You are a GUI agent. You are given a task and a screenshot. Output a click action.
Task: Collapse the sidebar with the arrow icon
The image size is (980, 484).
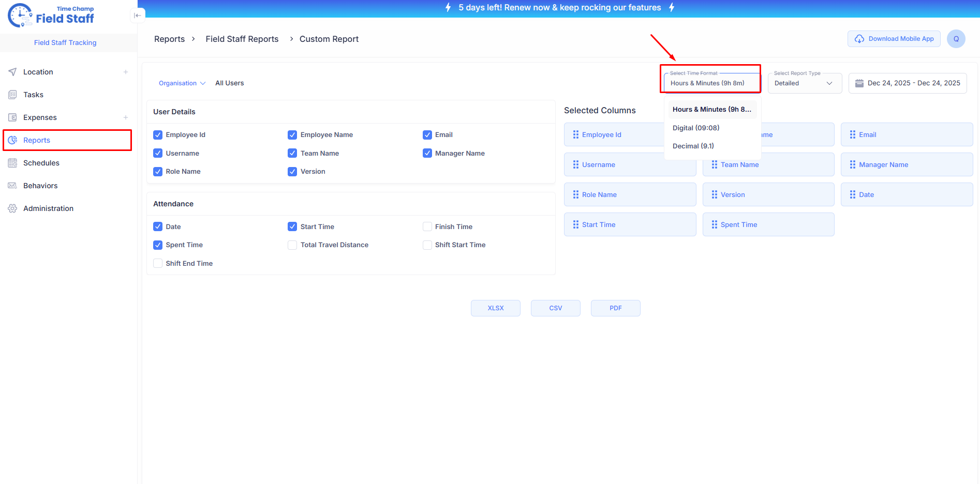pos(137,16)
